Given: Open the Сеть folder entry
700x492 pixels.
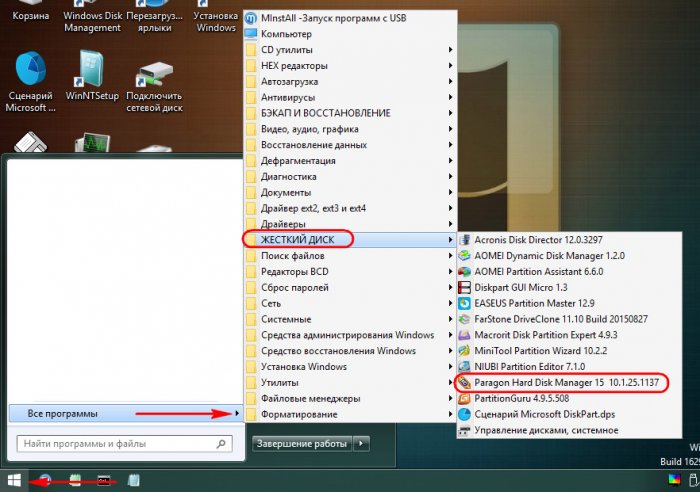Looking at the screenshot, I should pyautogui.click(x=350, y=304).
